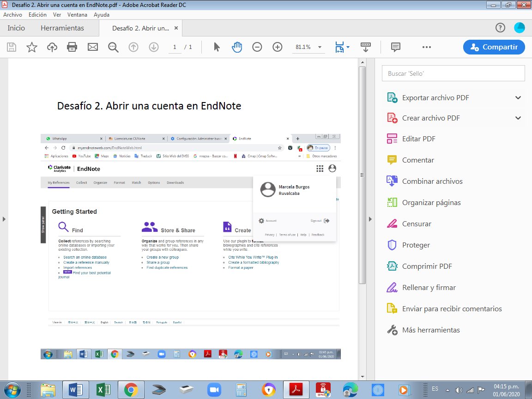532x399 pixels.
Task: Switch to the Herramientas tab
Action: click(62, 28)
